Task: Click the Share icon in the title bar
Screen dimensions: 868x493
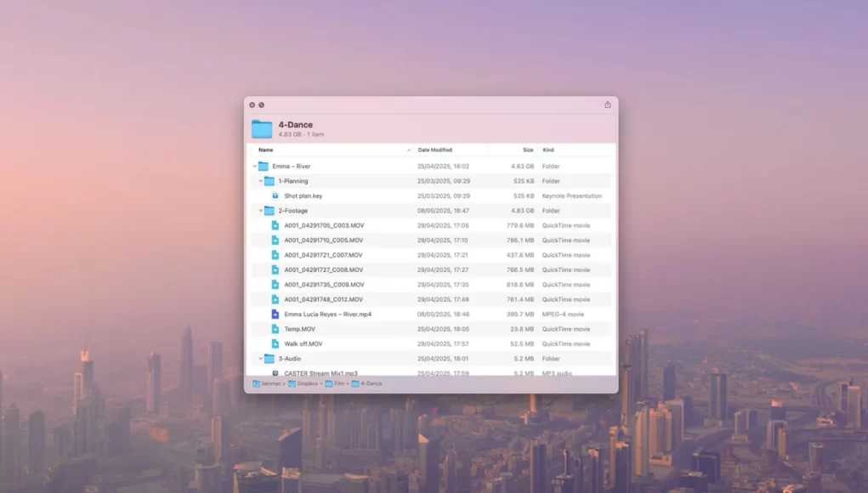Action: pyautogui.click(x=608, y=105)
